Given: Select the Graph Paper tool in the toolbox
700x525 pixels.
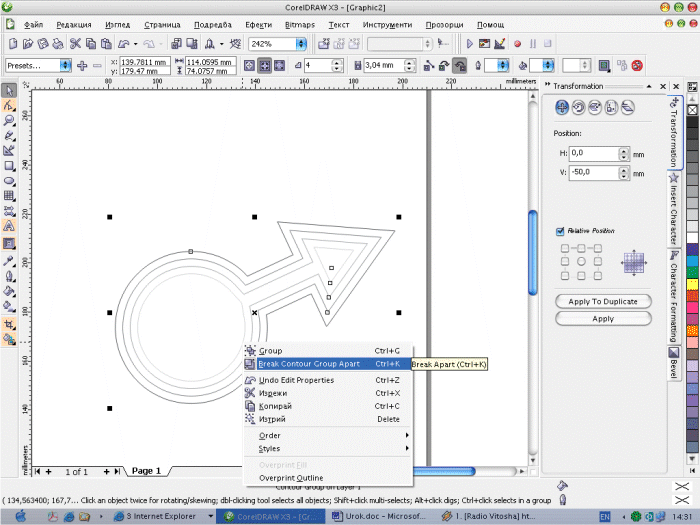Looking at the screenshot, I should [9, 196].
